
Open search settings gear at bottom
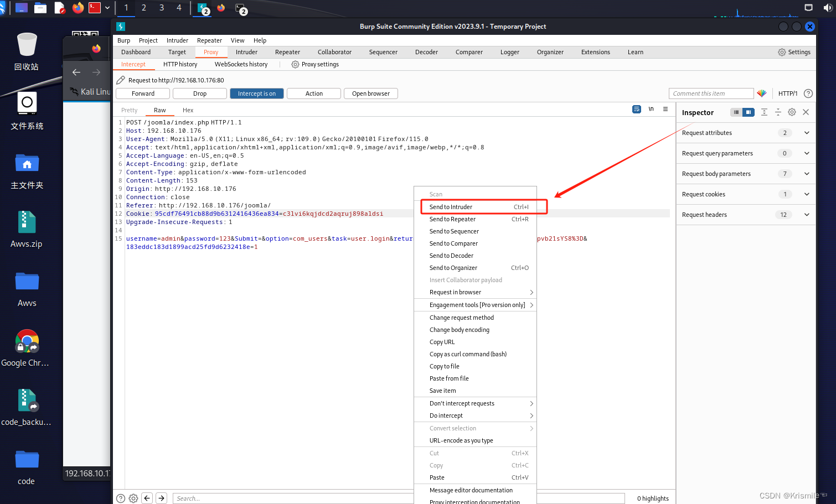point(133,498)
